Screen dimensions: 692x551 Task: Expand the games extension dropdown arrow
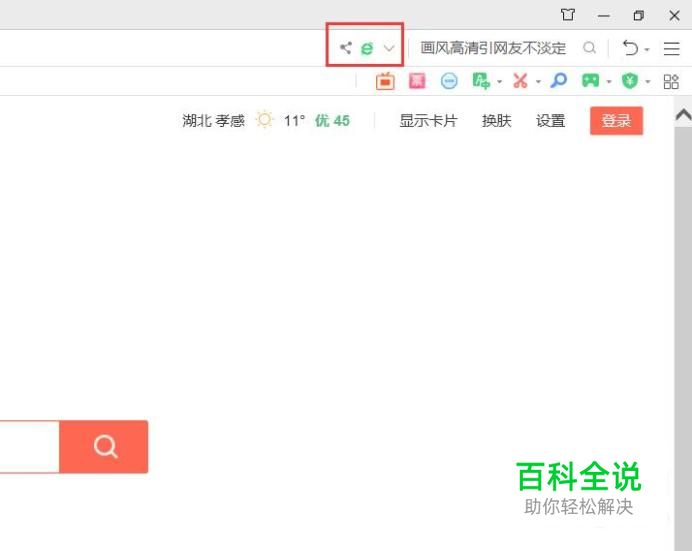click(x=609, y=82)
